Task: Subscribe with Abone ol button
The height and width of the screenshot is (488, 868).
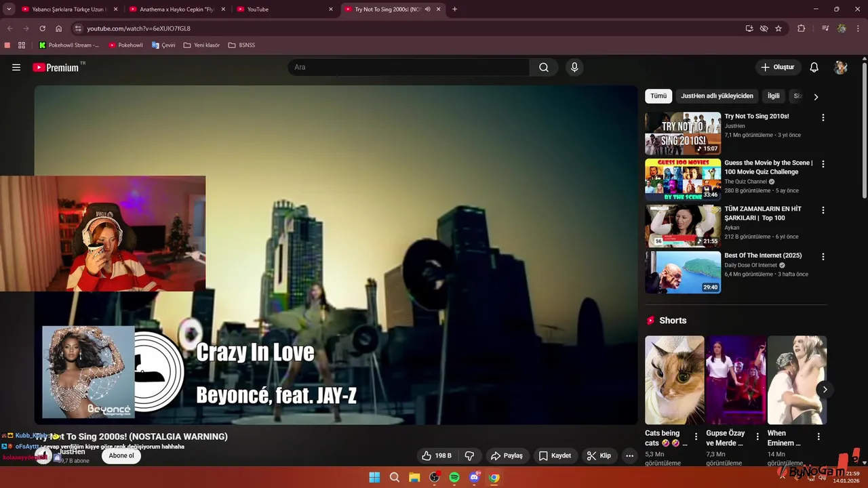Action: click(121, 455)
